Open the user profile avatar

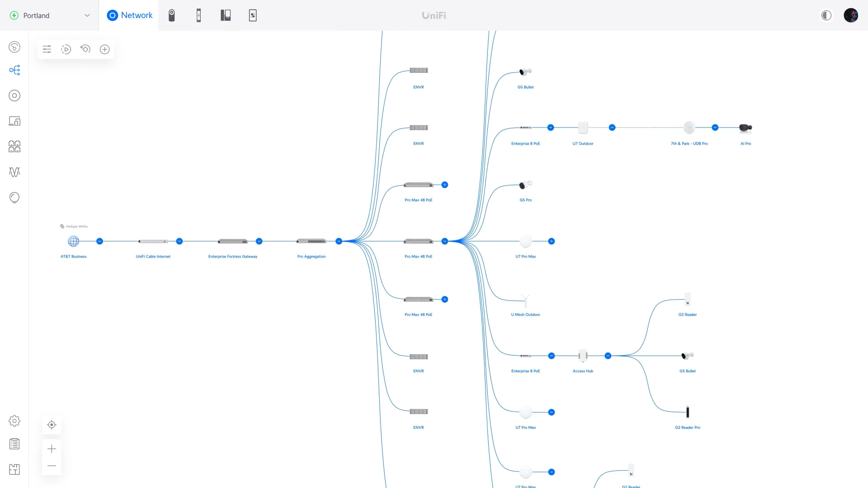click(850, 15)
